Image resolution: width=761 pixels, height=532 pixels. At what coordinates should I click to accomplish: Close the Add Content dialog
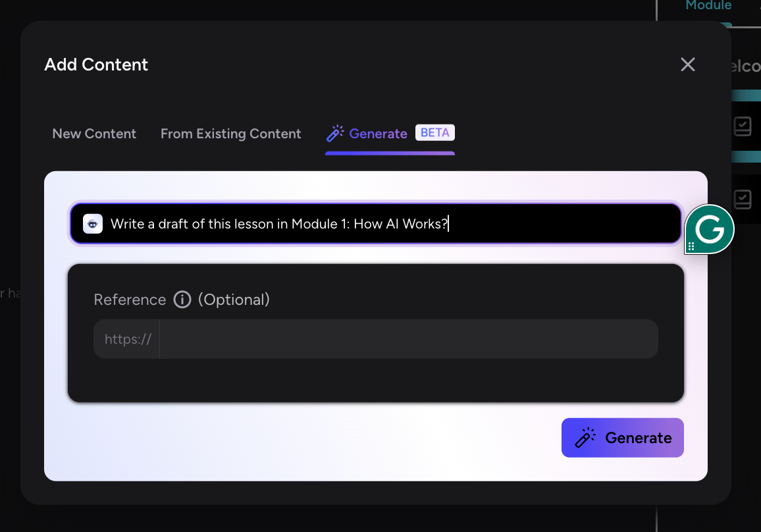coord(687,65)
